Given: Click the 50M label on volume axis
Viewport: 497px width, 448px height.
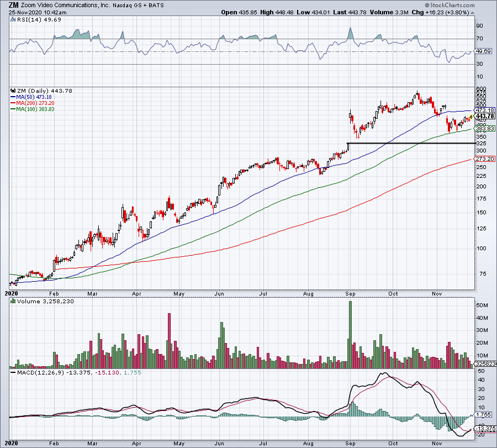Looking at the screenshot, I should [x=482, y=305].
